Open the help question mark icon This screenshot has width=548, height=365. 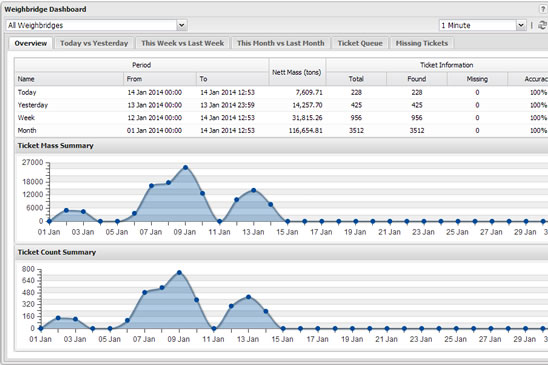click(x=544, y=9)
